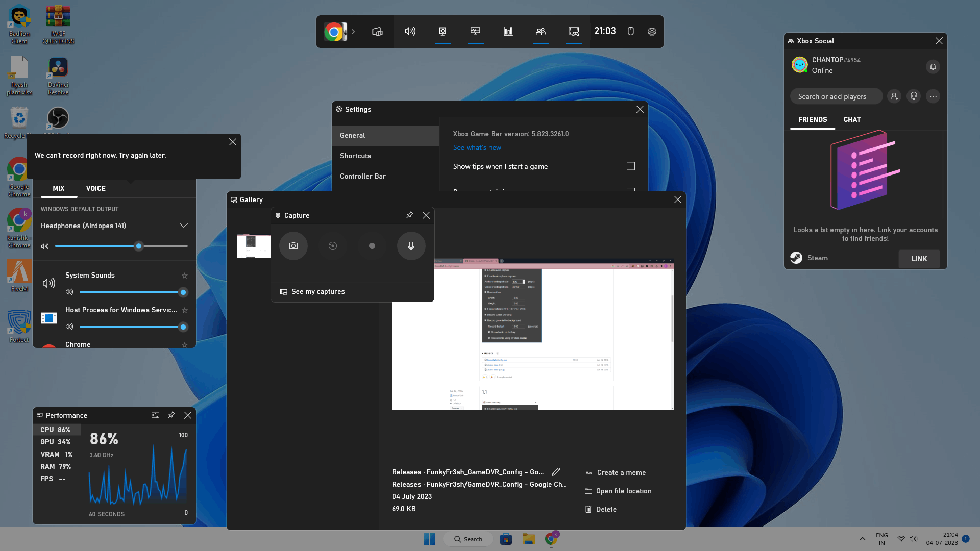Open the widget menu in Game Bar
Image resolution: width=980 pixels, height=551 pixels.
[x=377, y=32]
